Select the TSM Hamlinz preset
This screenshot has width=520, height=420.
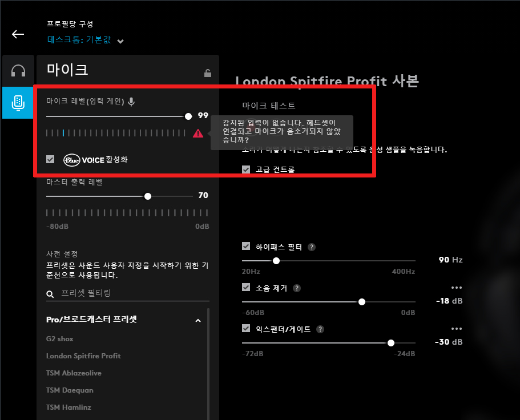[x=68, y=407]
